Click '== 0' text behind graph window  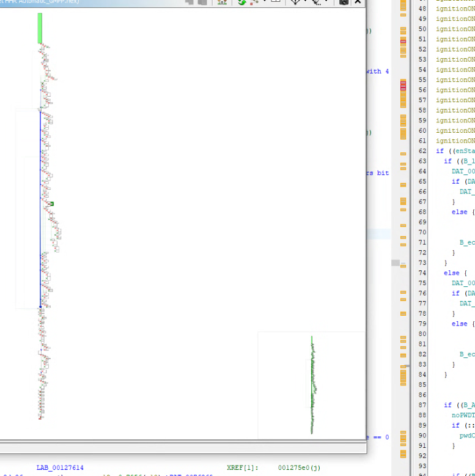[381, 437]
